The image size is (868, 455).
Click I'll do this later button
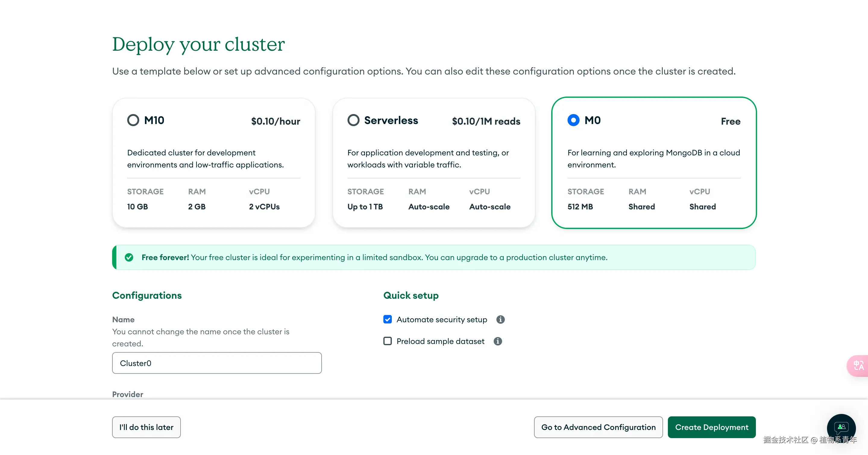[146, 427]
